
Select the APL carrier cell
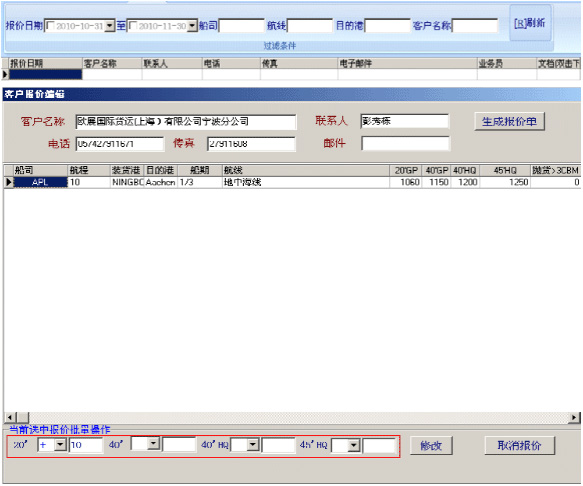(40, 182)
